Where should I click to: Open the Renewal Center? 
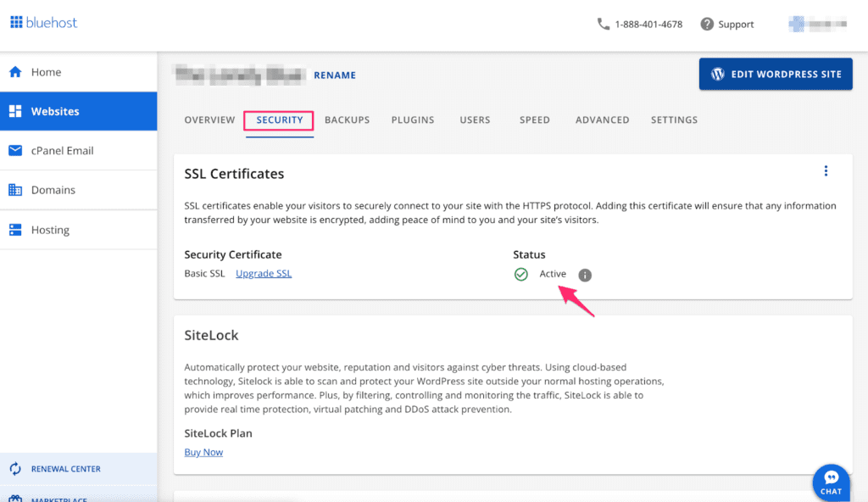pos(63,468)
